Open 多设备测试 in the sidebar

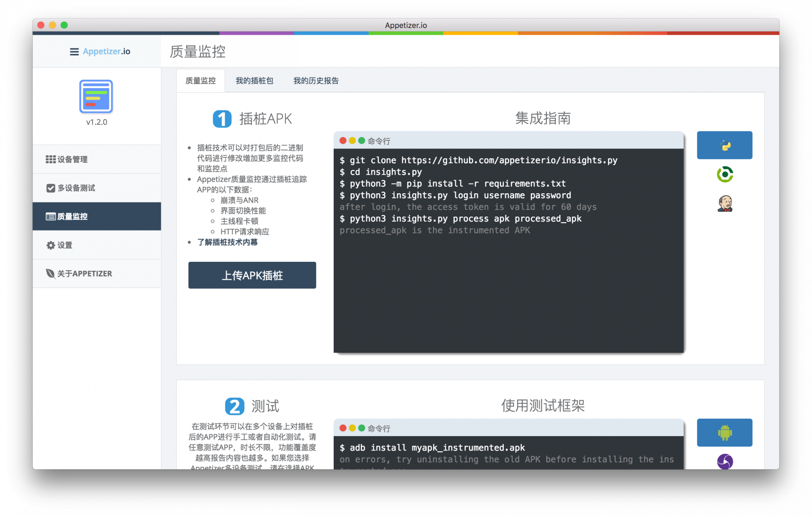coord(97,188)
